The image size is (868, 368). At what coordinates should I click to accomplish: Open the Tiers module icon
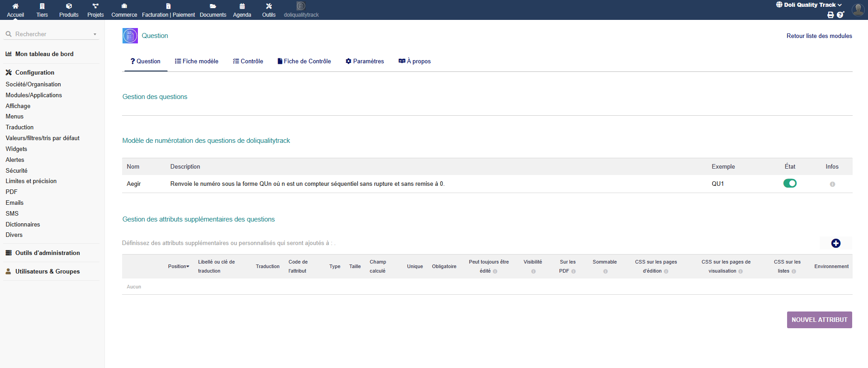pos(42,6)
